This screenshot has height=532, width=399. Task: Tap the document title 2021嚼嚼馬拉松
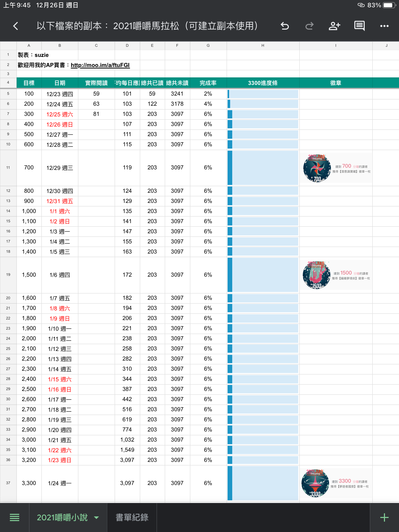147,26
